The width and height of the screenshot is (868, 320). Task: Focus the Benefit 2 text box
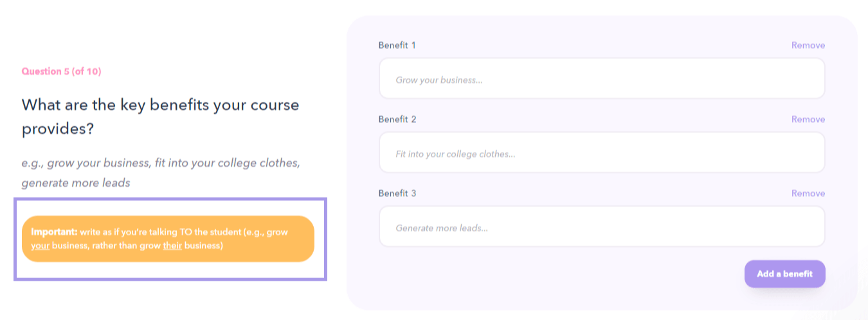tap(602, 153)
